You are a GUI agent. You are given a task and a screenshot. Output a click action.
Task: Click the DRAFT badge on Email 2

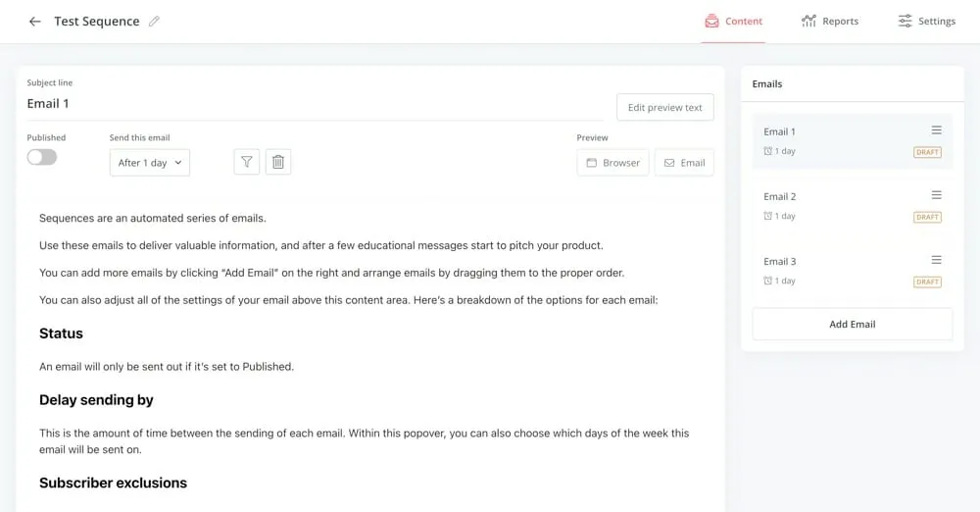[x=927, y=217]
